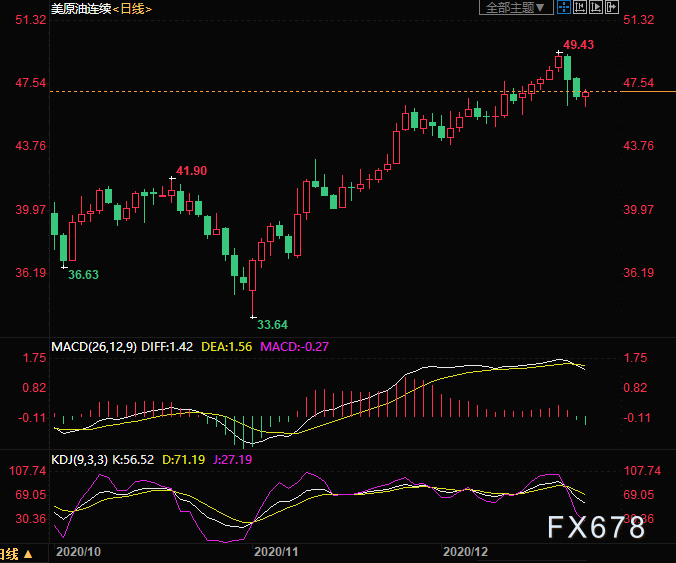The width and height of the screenshot is (676, 563).
Task: Click the 33.64 low price marker
Action: tap(272, 324)
